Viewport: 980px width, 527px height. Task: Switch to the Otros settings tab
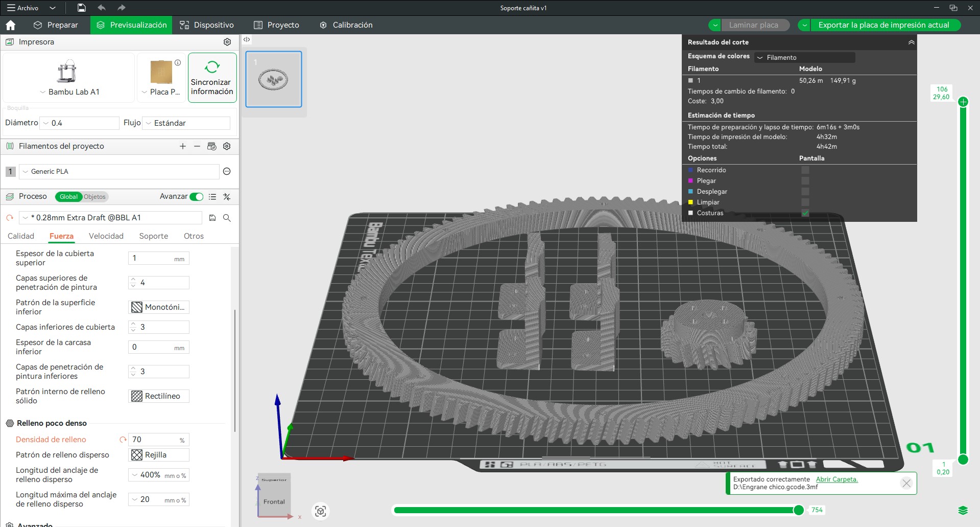(x=194, y=236)
